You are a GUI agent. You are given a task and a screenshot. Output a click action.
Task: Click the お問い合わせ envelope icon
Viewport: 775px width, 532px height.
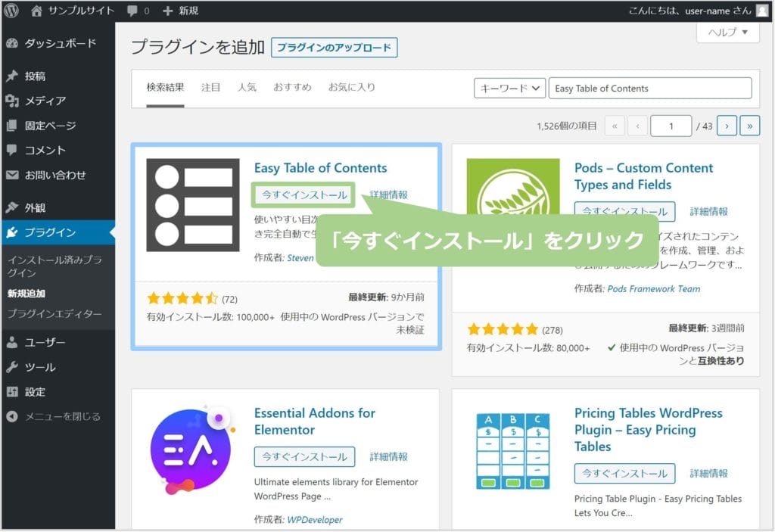(12, 175)
